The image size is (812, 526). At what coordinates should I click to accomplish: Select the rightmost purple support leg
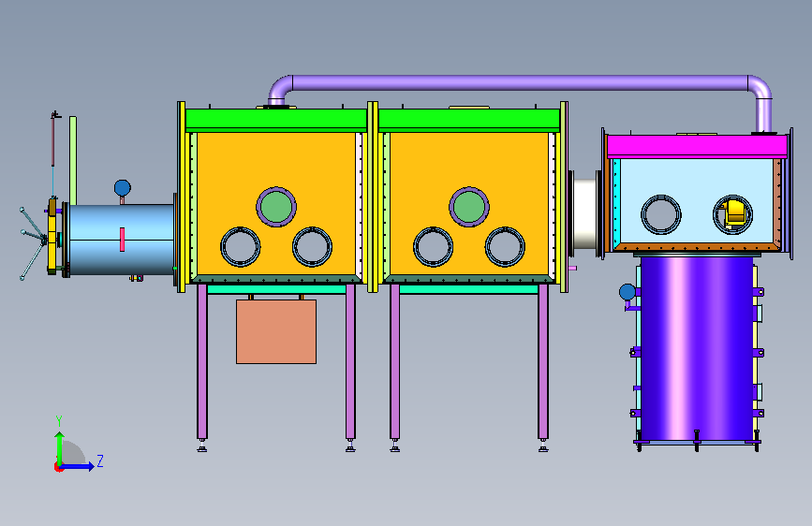click(x=542, y=361)
